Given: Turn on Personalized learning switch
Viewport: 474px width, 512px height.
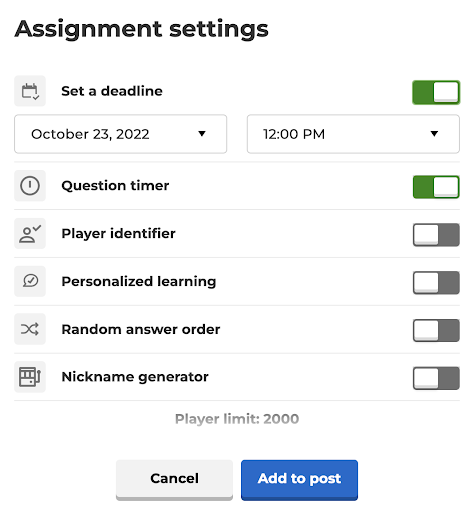Looking at the screenshot, I should [436, 283].
